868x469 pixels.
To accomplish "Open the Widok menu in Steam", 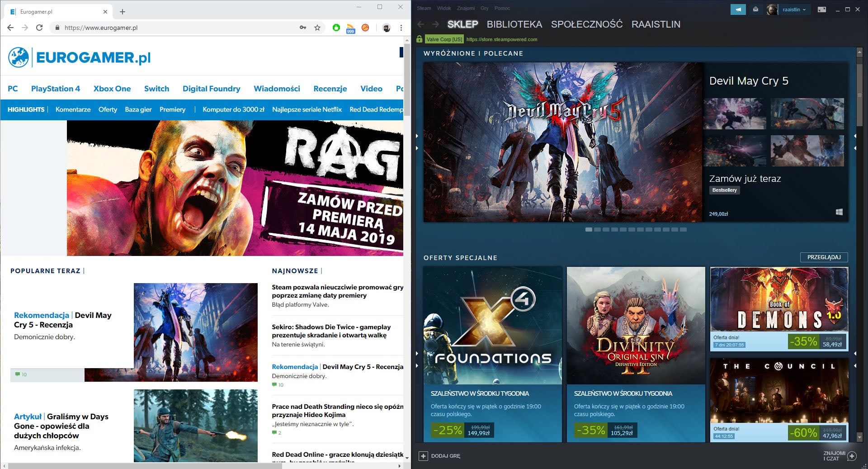I will (444, 8).
